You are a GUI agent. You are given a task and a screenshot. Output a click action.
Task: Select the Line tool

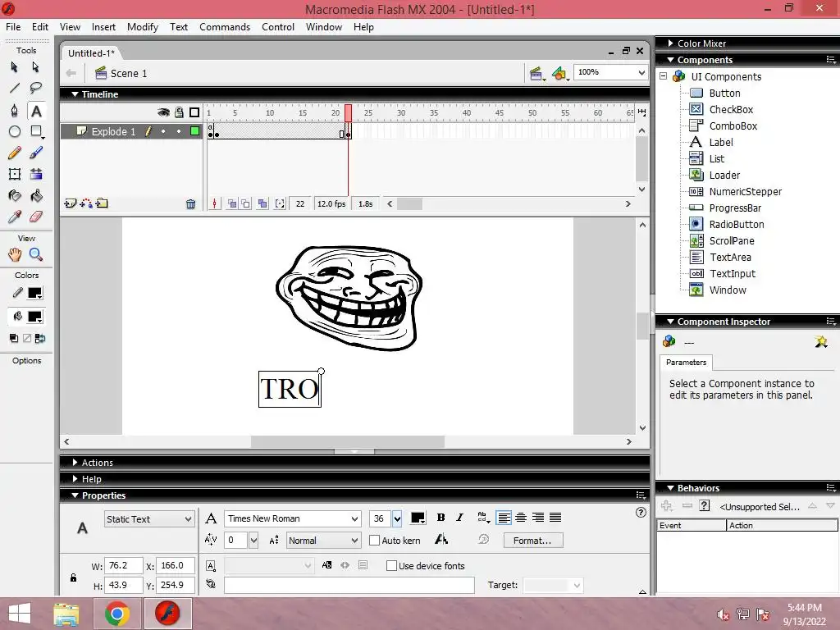15,88
